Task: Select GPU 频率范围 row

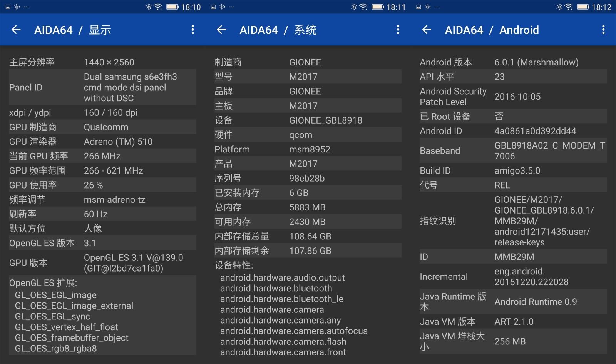Action: pos(102,170)
